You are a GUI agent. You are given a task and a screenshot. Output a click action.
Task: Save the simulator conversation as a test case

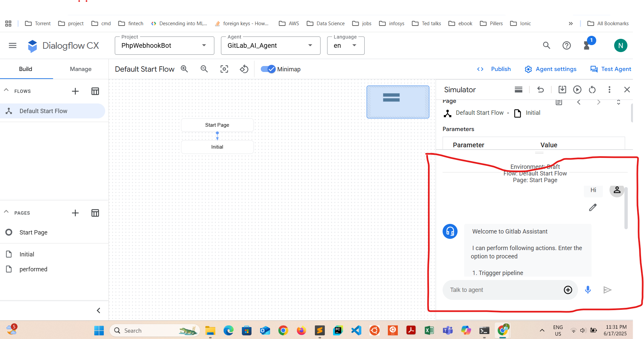(x=562, y=90)
